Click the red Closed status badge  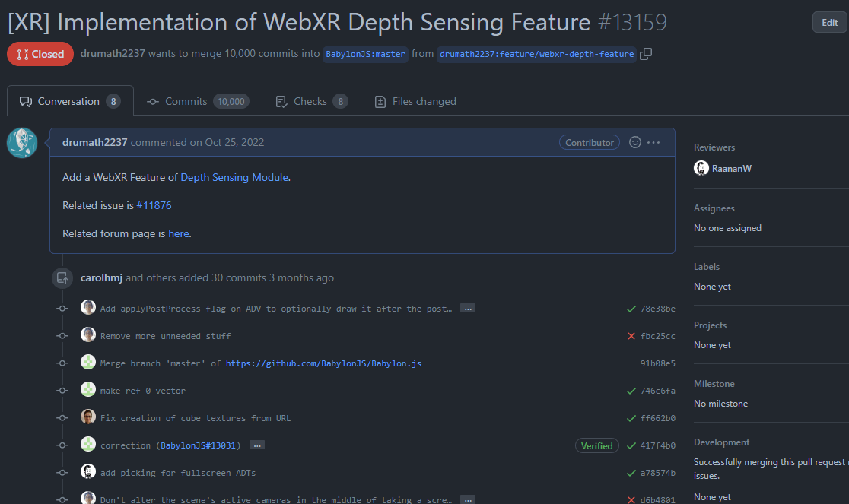40,54
